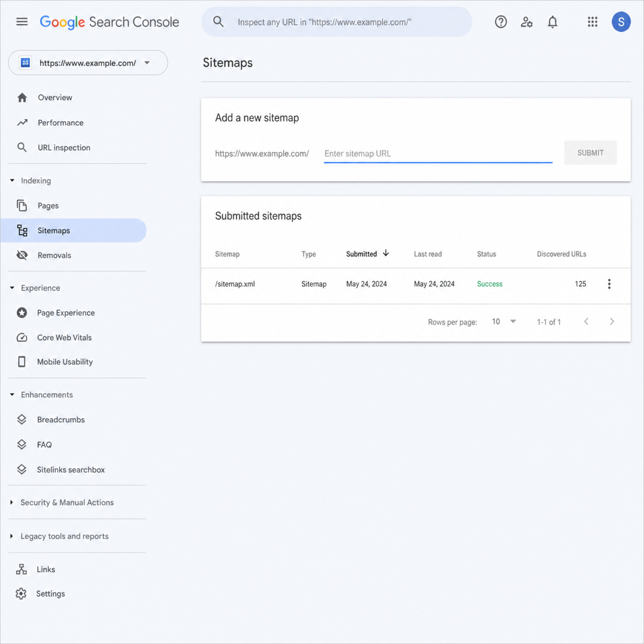Click the Google Search Console logo
644x644 pixels.
pos(109,22)
